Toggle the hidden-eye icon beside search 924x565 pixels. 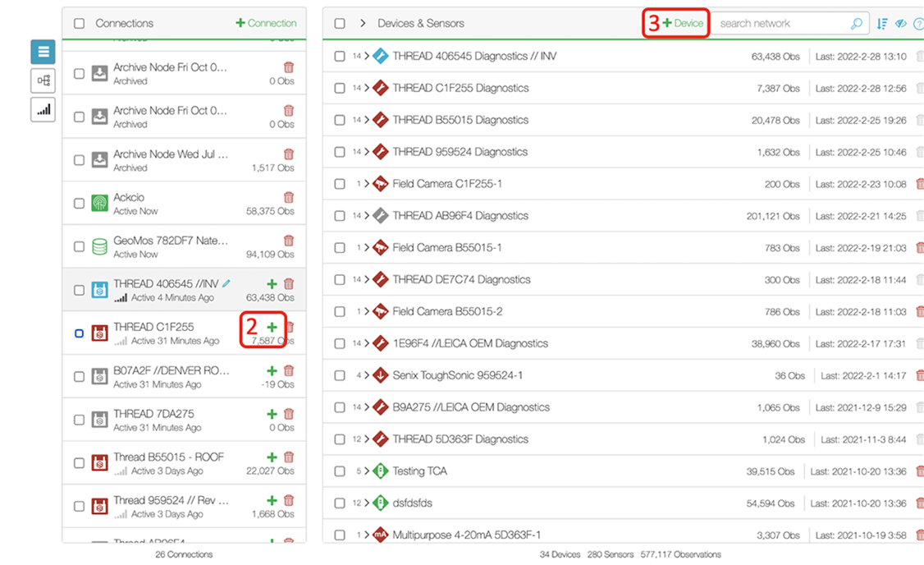pos(901,24)
